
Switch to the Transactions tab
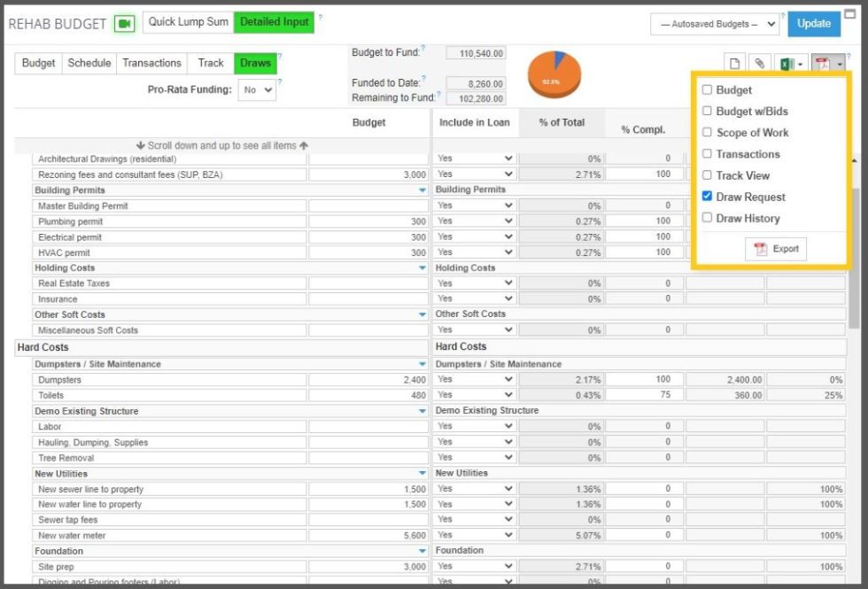(x=151, y=63)
